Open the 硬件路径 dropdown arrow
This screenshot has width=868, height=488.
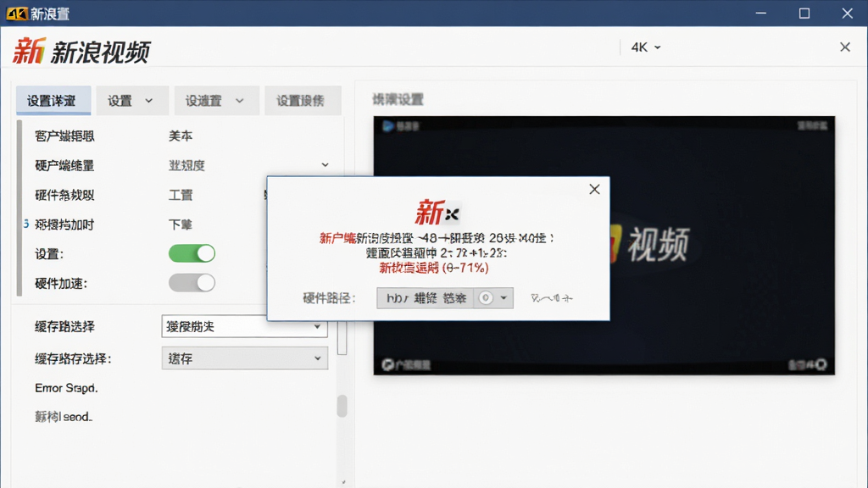[504, 298]
